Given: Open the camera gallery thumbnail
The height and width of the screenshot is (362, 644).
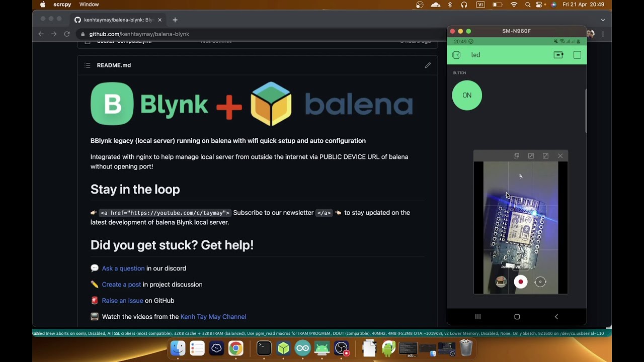Looking at the screenshot, I should 501,282.
